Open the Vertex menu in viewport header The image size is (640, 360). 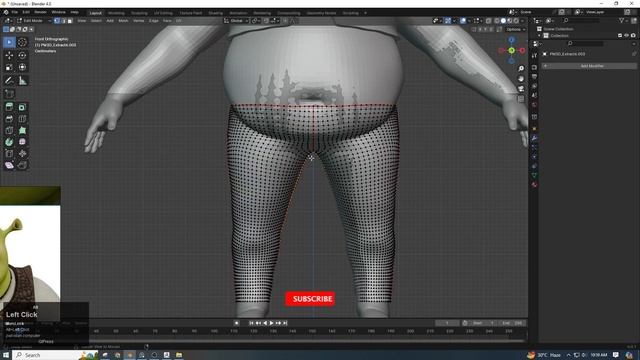coord(139,20)
